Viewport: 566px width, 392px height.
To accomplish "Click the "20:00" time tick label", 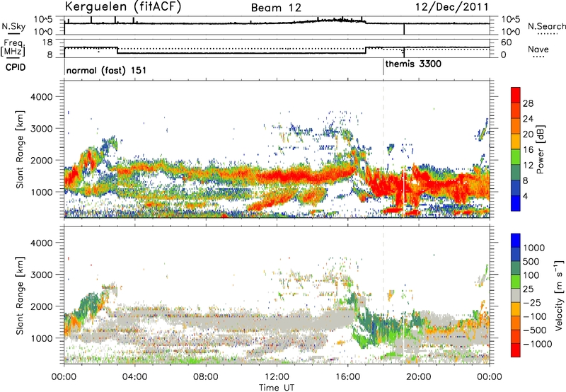I will tap(418, 377).
